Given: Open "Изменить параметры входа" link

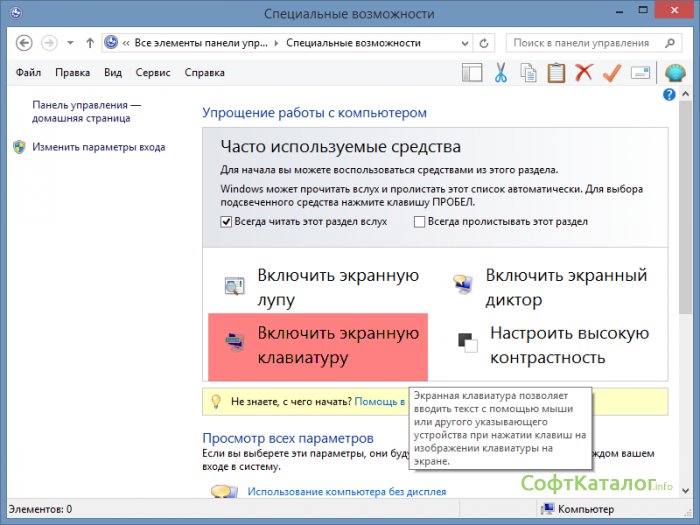Looking at the screenshot, I should tap(98, 147).
